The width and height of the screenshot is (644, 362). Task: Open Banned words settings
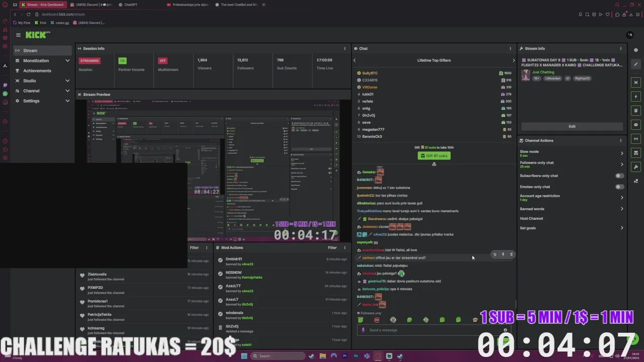[x=572, y=209]
